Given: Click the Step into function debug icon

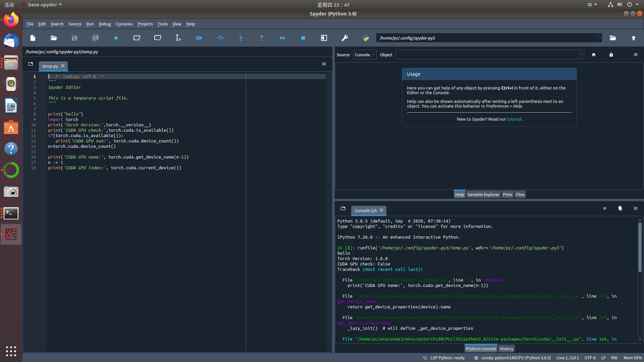Looking at the screenshot, I should pos(240,38).
